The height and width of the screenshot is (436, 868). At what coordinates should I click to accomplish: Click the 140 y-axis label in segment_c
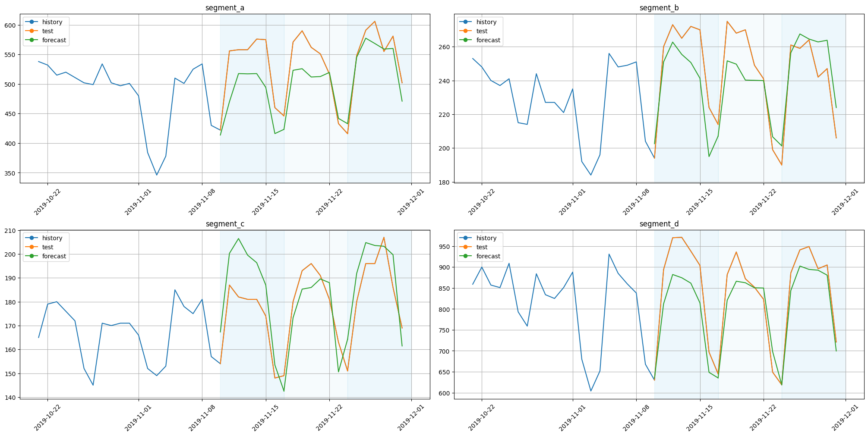(10, 398)
